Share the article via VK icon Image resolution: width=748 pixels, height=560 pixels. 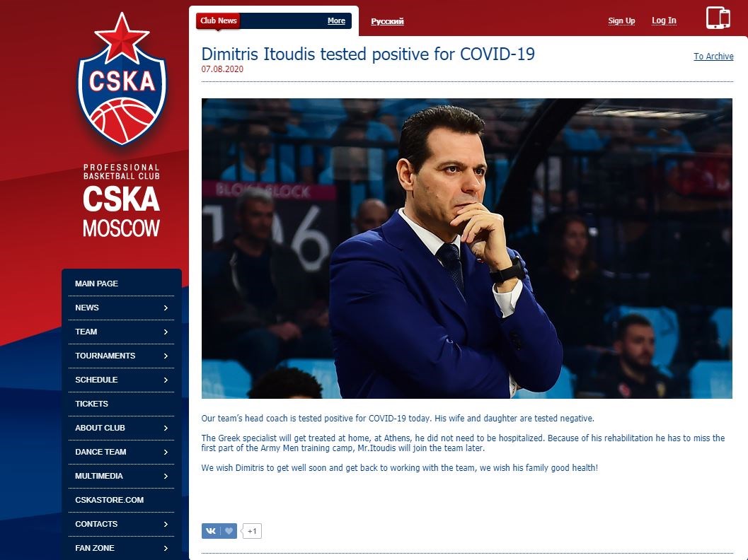(211, 531)
